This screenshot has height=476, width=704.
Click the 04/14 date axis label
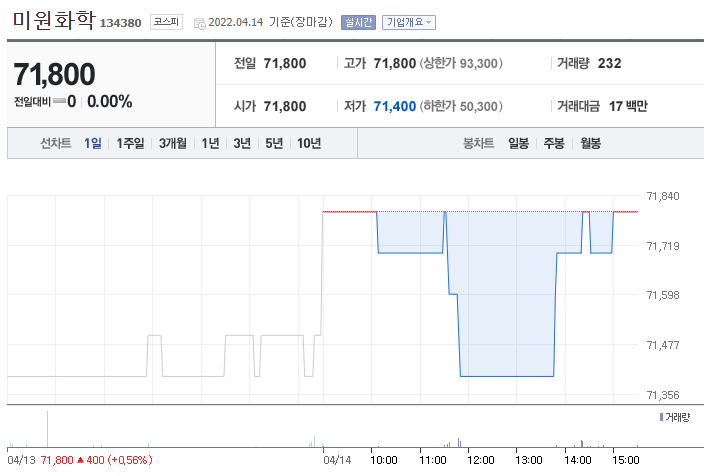[337, 460]
